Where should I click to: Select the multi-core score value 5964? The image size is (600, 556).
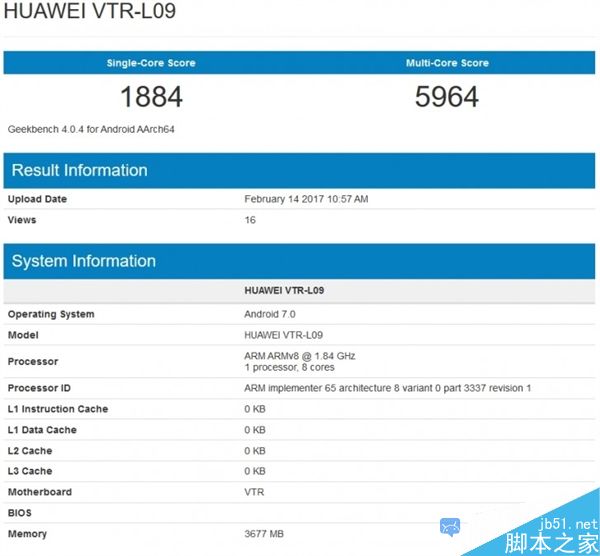point(447,96)
